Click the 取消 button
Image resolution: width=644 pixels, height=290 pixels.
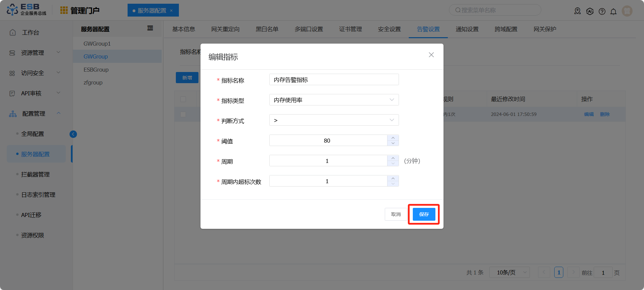click(x=396, y=214)
